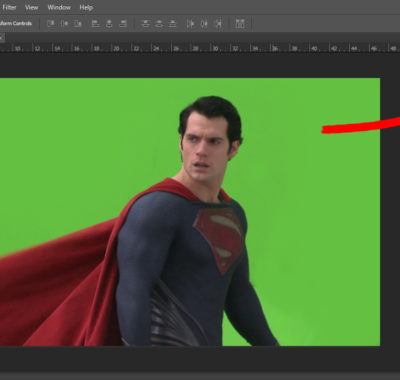The image size is (400, 380).
Task: Click Distribute vertical centers icon
Action: coord(159,24)
